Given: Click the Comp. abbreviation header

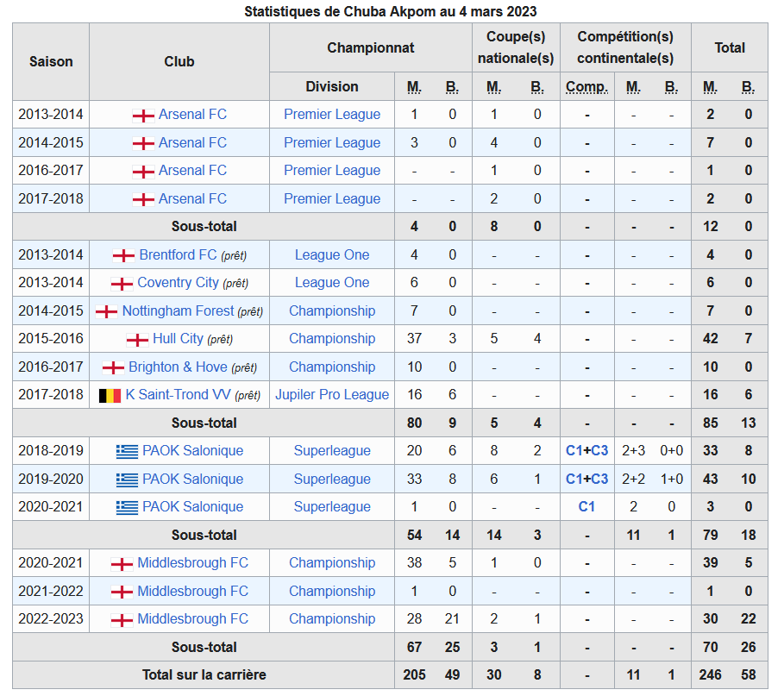Looking at the screenshot, I should [x=587, y=86].
